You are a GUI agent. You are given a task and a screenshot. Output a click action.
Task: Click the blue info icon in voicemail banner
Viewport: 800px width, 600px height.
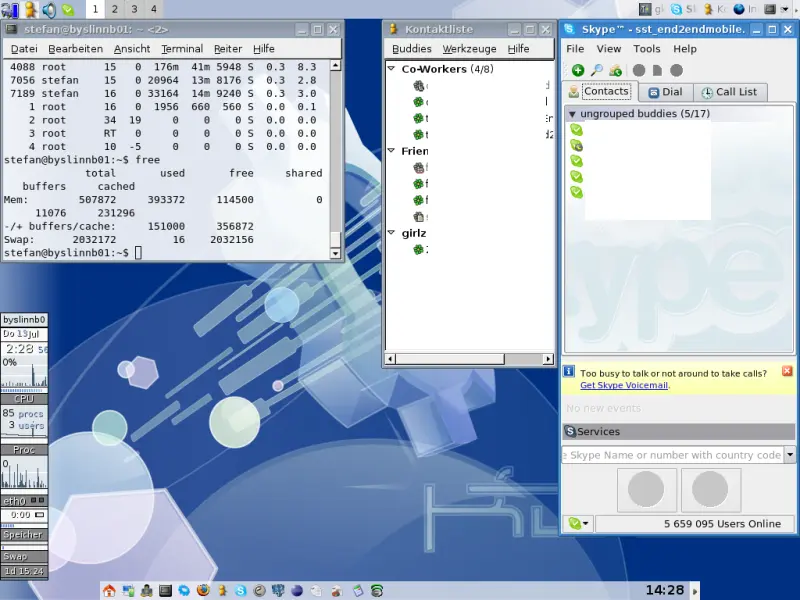pyautogui.click(x=569, y=371)
